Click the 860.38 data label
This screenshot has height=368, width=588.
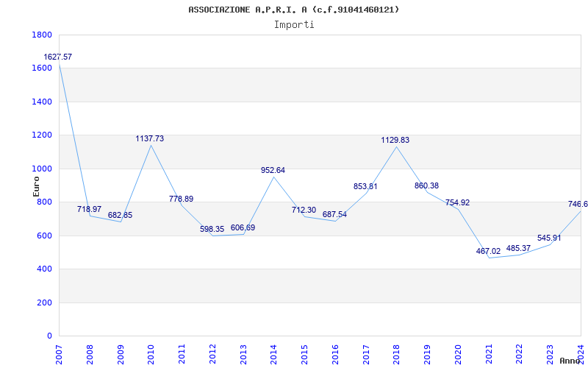(x=426, y=185)
